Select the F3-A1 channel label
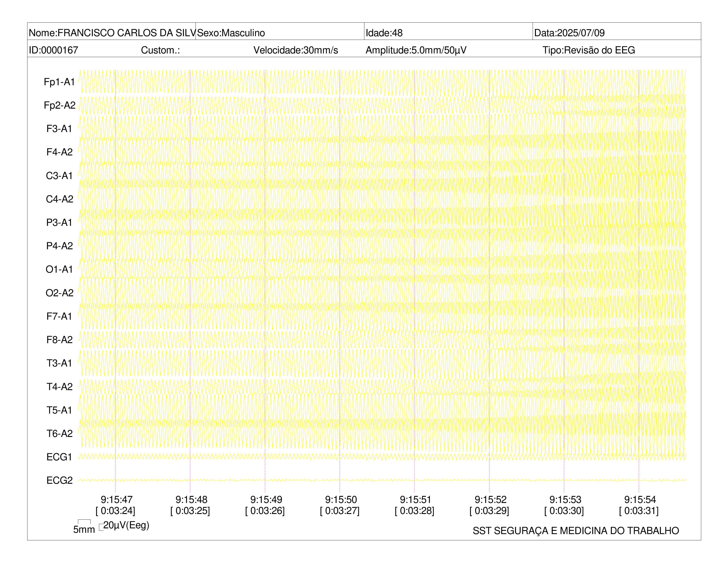The image size is (728, 563). pos(59,129)
